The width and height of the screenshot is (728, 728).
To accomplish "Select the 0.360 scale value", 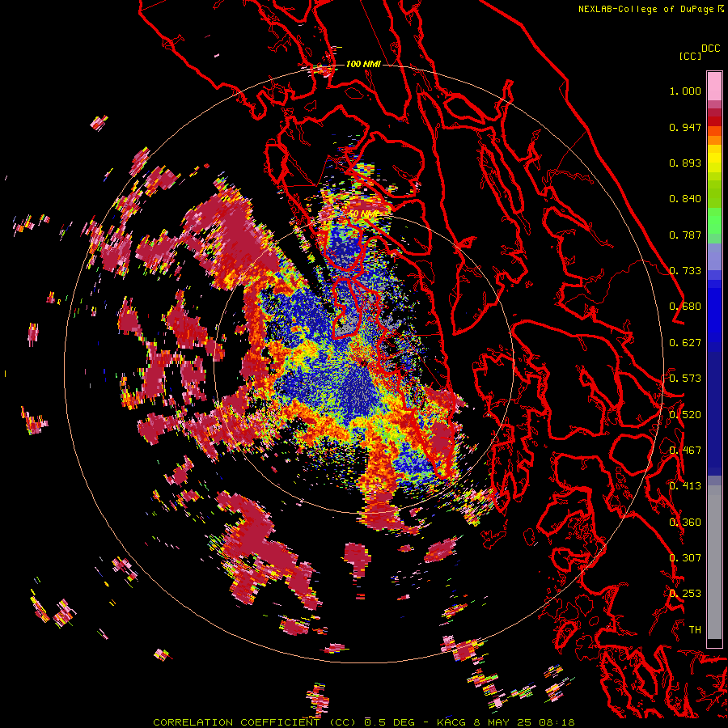I will (685, 523).
